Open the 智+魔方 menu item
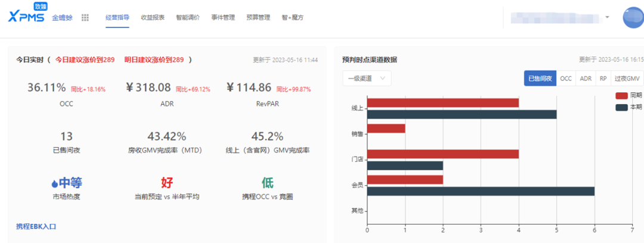Screen dimensions: 644x243 tap(292, 18)
